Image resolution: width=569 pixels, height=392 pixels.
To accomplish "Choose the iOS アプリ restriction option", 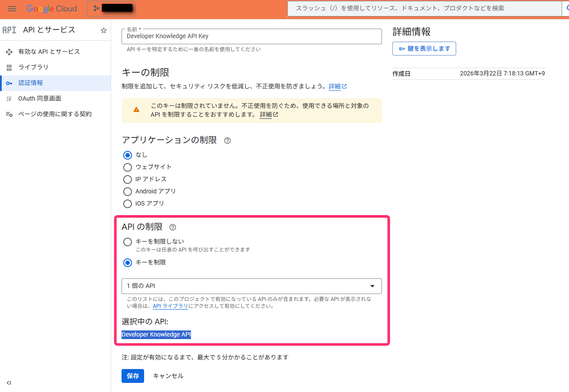I will tap(128, 204).
